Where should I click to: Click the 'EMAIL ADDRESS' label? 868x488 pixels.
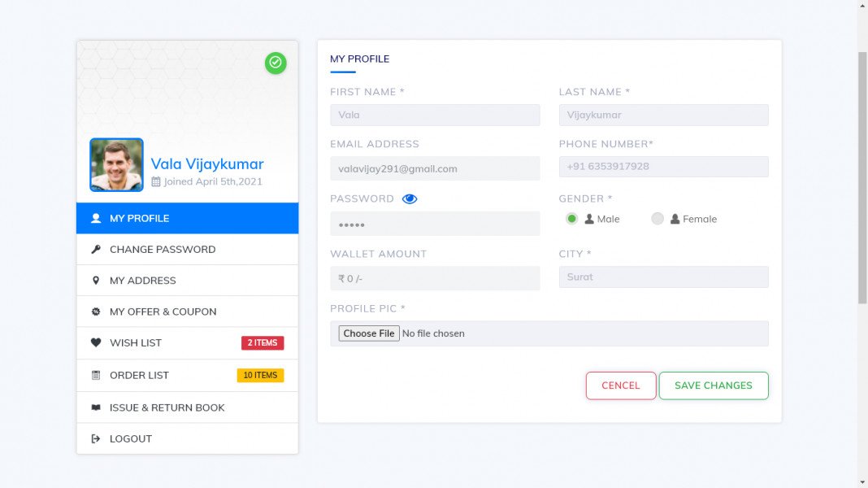374,144
